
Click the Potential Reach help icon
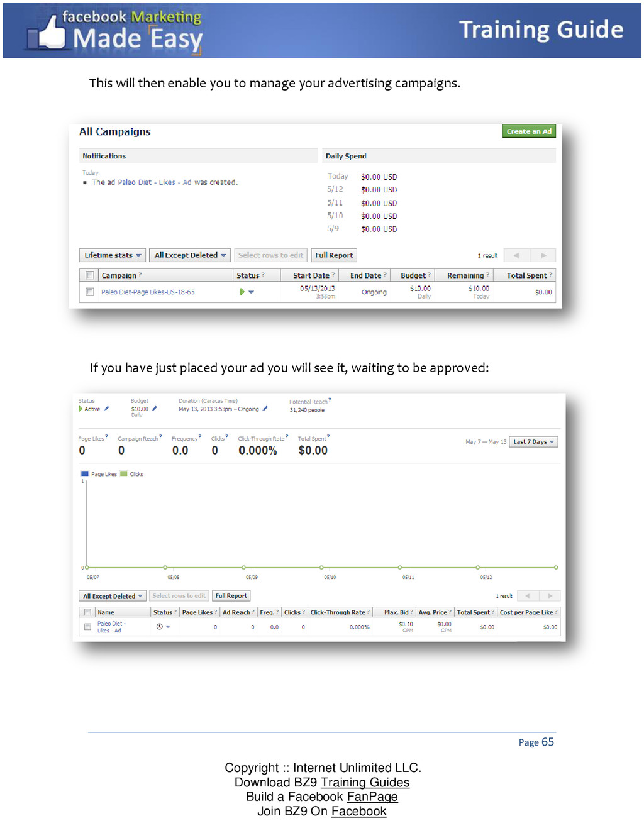point(330,400)
